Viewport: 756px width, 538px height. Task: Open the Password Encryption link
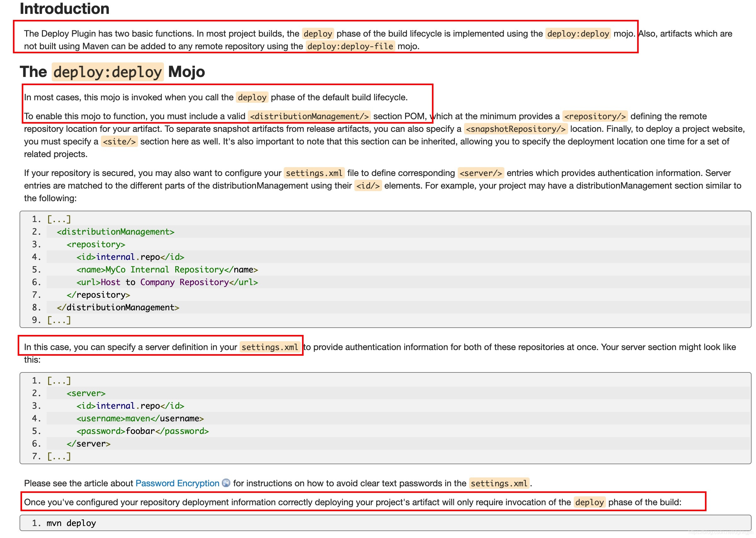[177, 483]
